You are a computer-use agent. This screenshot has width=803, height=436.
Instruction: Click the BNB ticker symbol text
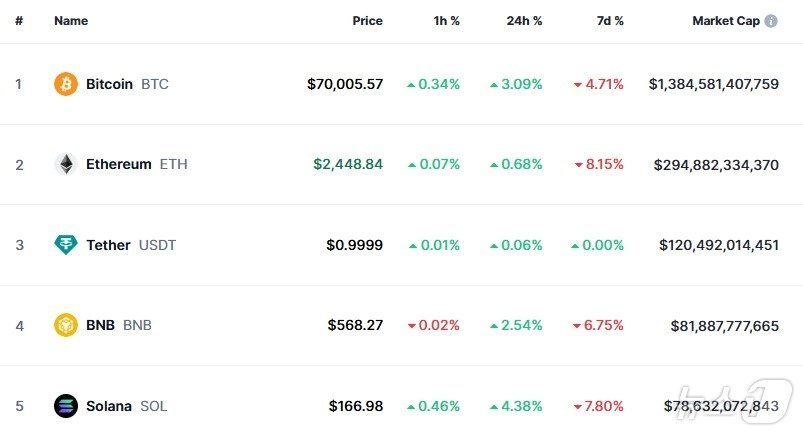(137, 325)
